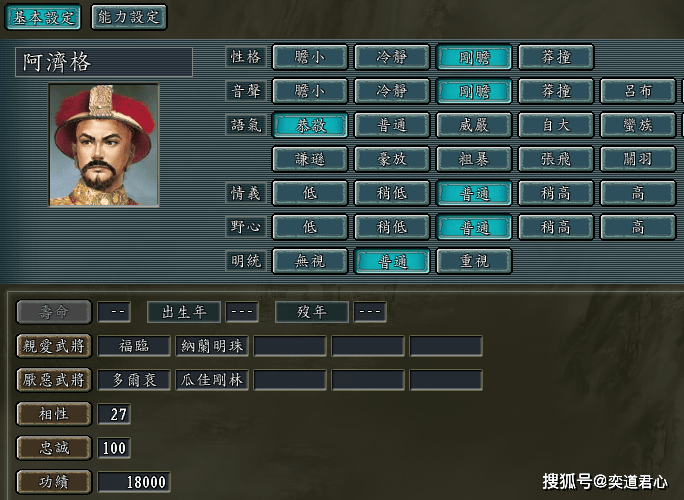This screenshot has height=500, width=684.
Task: Select 無視 for 明統
Action: click(310, 261)
